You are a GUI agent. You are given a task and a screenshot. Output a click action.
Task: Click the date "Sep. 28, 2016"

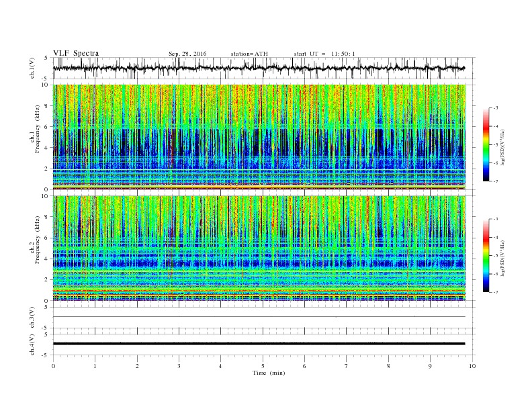point(187,54)
